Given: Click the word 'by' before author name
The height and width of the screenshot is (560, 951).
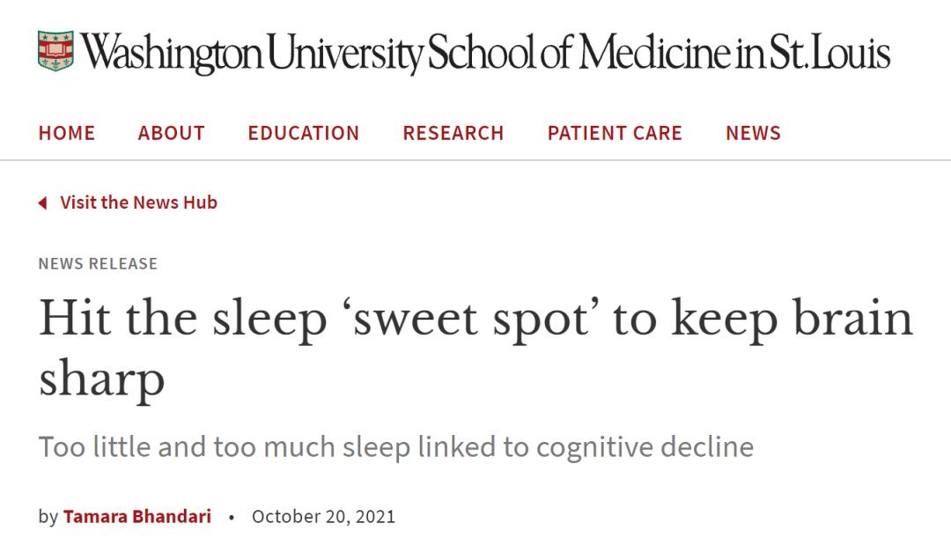Looking at the screenshot, I should click(x=48, y=516).
